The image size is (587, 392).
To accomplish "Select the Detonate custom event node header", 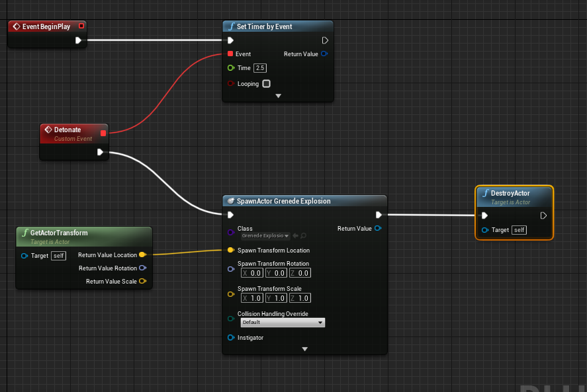I will coord(74,134).
